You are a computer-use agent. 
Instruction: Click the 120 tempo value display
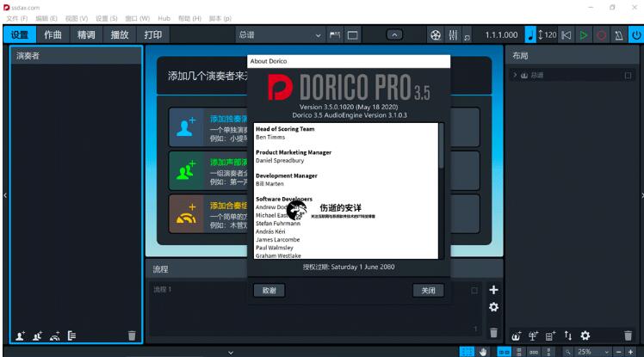coord(550,35)
